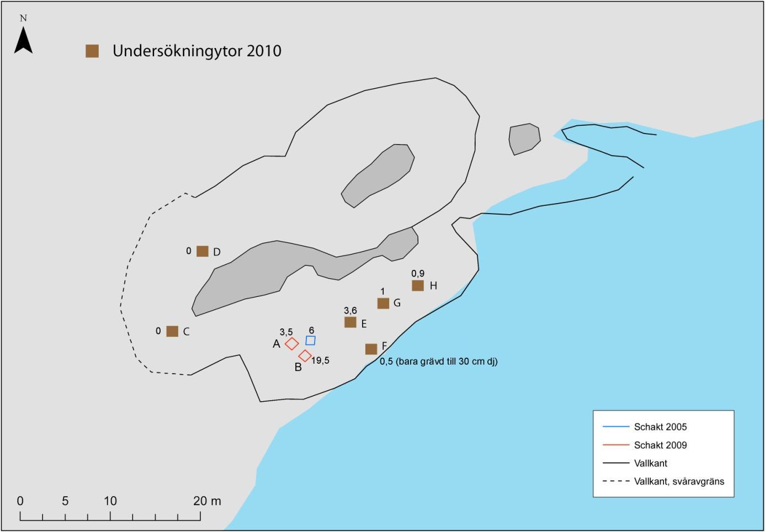Viewport: 765px width, 532px height.
Task: Click the legend entry Vallkant
Action: (x=651, y=463)
